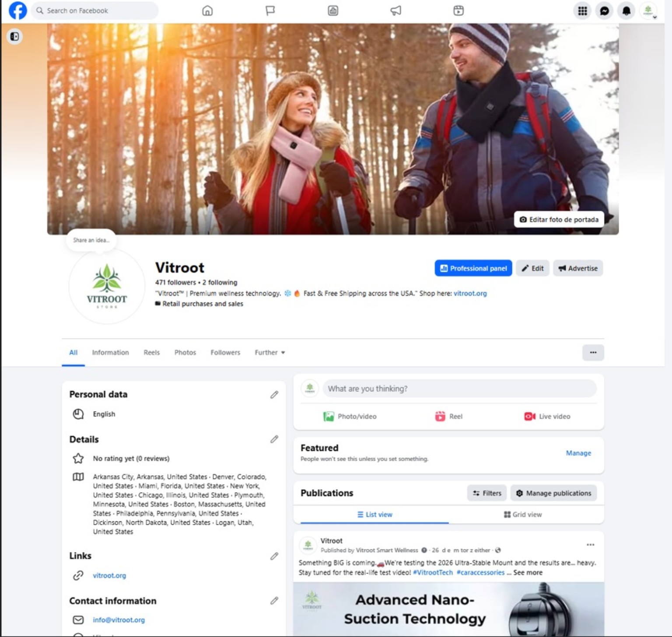Click the English language entry

pyautogui.click(x=104, y=414)
